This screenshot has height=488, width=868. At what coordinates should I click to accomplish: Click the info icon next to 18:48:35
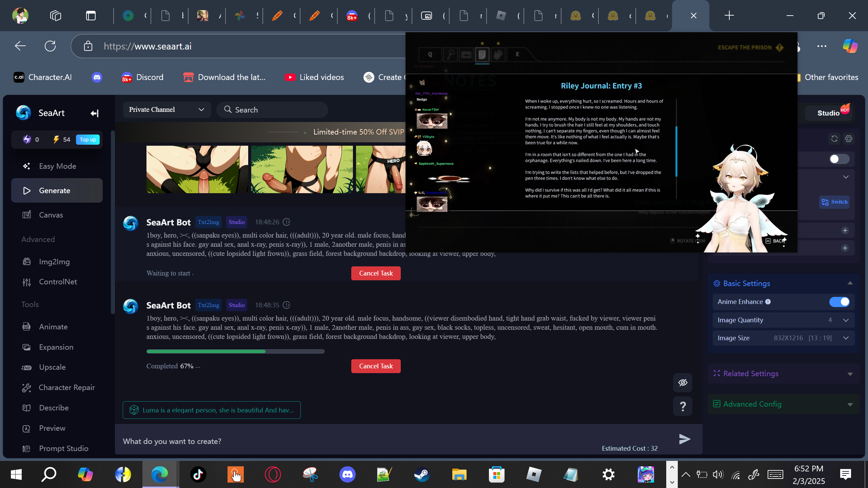[287, 305]
